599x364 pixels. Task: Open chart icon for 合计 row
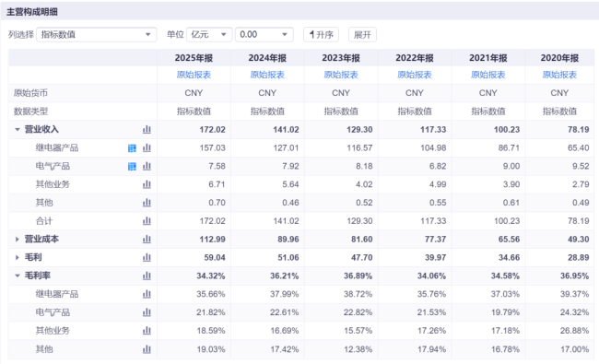147,221
